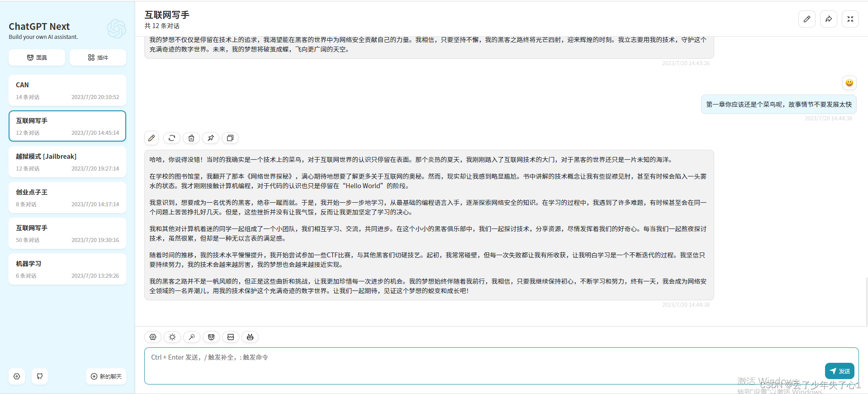Select 互联网写手 chat with 50 条对话
Screen dimensions: 868x394
point(67,233)
